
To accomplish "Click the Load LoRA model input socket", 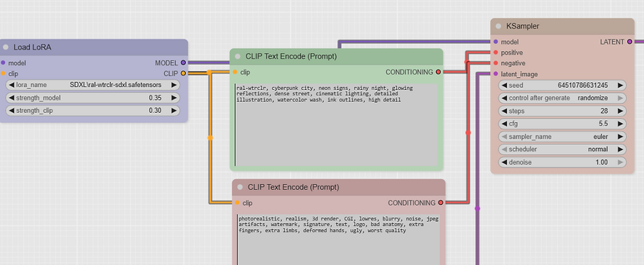I will point(3,63).
